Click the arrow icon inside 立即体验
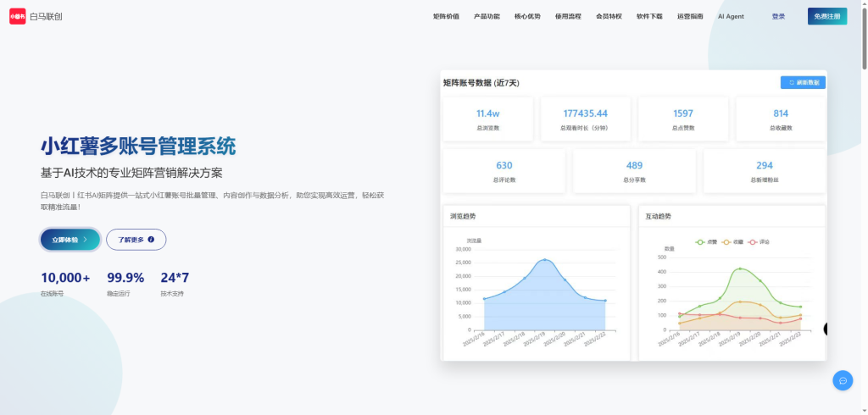The image size is (868, 415). (86, 240)
